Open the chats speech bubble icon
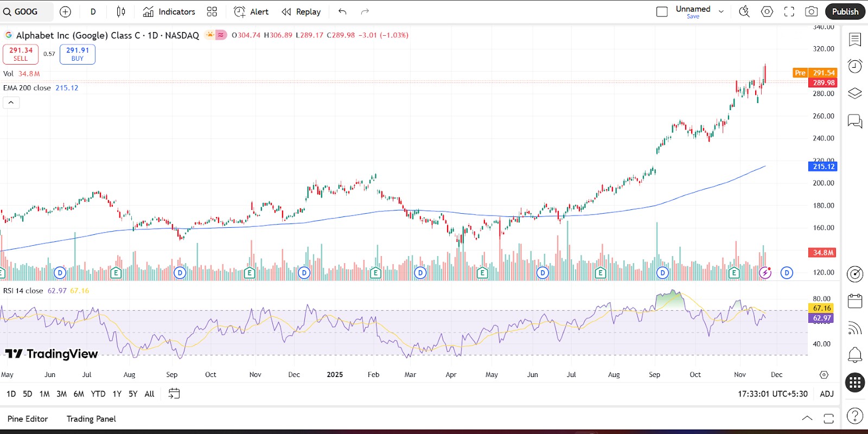 (855, 120)
